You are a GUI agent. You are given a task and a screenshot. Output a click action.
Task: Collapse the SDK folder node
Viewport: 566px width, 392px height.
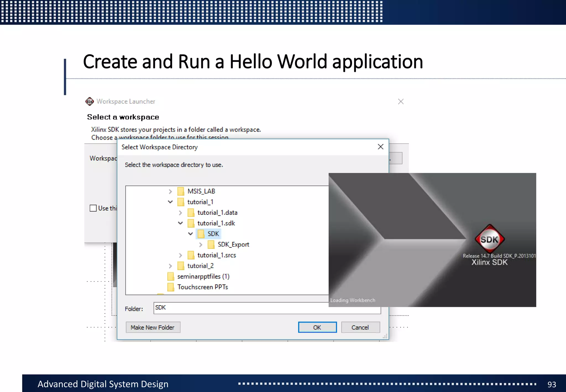click(190, 234)
